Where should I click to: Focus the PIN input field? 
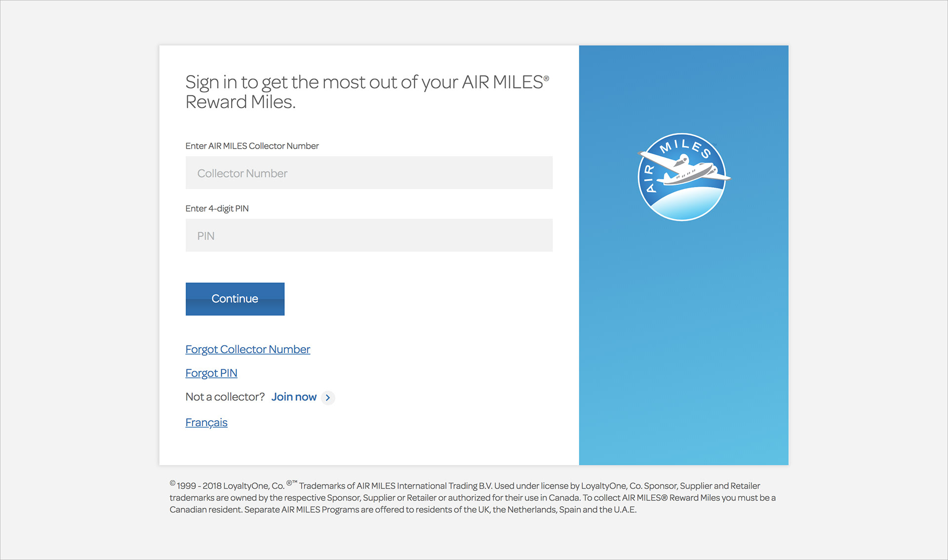369,236
